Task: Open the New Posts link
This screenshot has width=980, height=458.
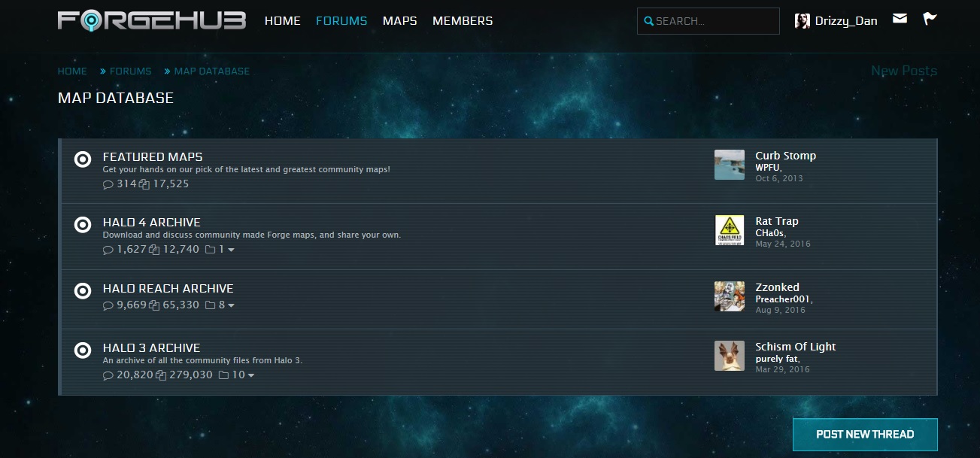Action: 903,71
